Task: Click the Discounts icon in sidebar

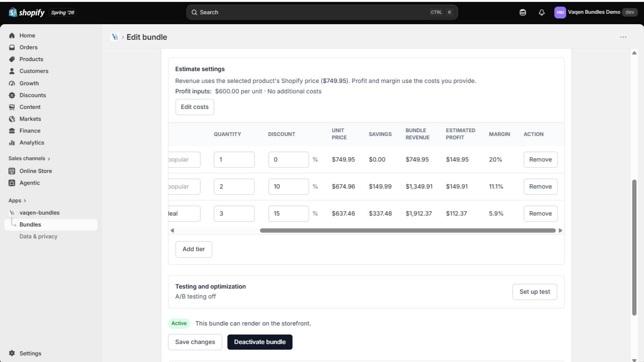Action: coord(12,95)
